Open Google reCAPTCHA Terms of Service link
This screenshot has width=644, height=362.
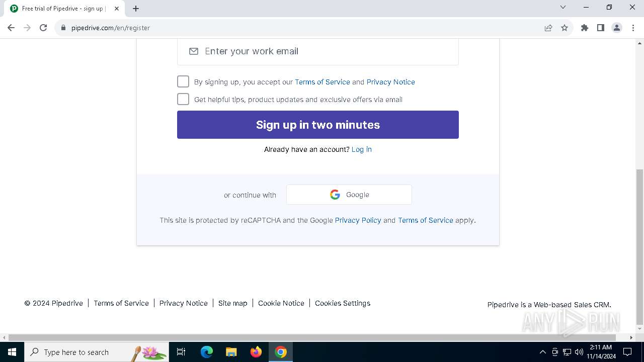point(426,220)
